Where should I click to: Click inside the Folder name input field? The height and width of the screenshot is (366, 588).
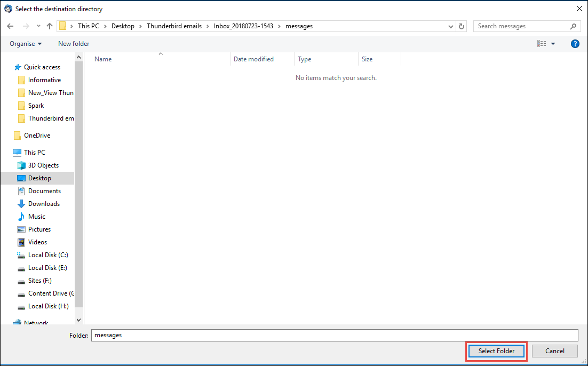(x=267, y=335)
